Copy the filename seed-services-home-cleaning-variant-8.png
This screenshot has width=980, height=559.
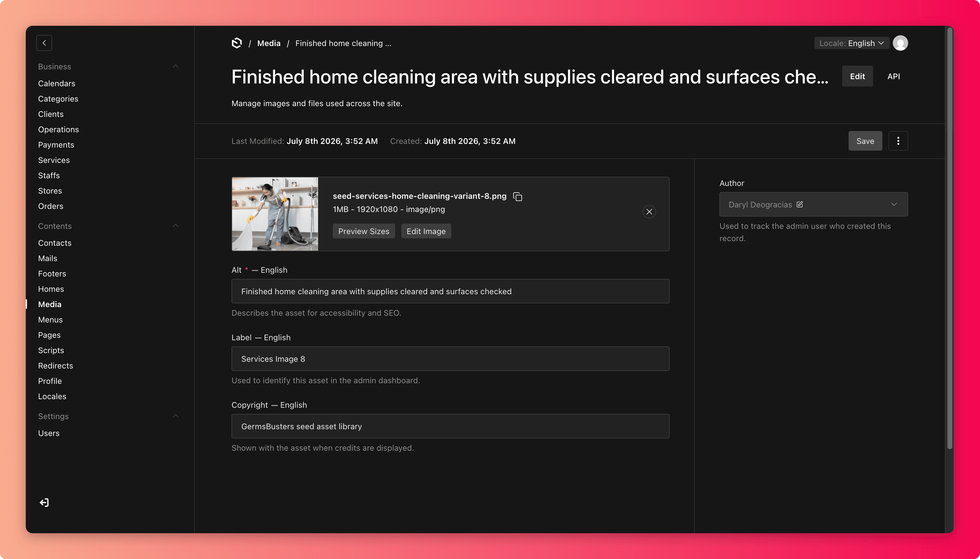(517, 197)
